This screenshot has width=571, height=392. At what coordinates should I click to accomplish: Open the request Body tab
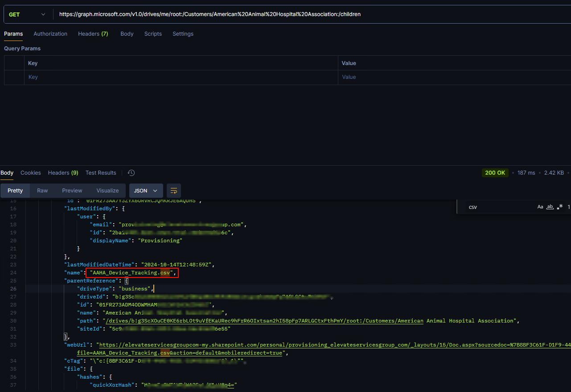127,34
